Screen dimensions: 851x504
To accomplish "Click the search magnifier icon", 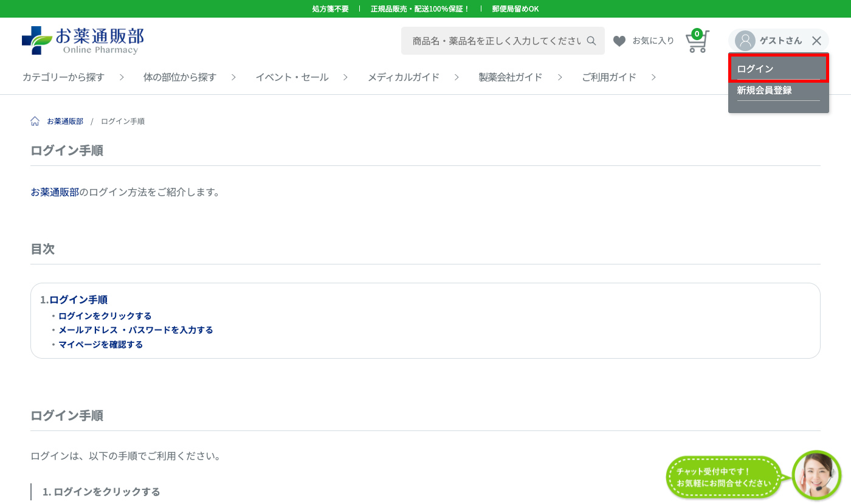I will click(591, 40).
